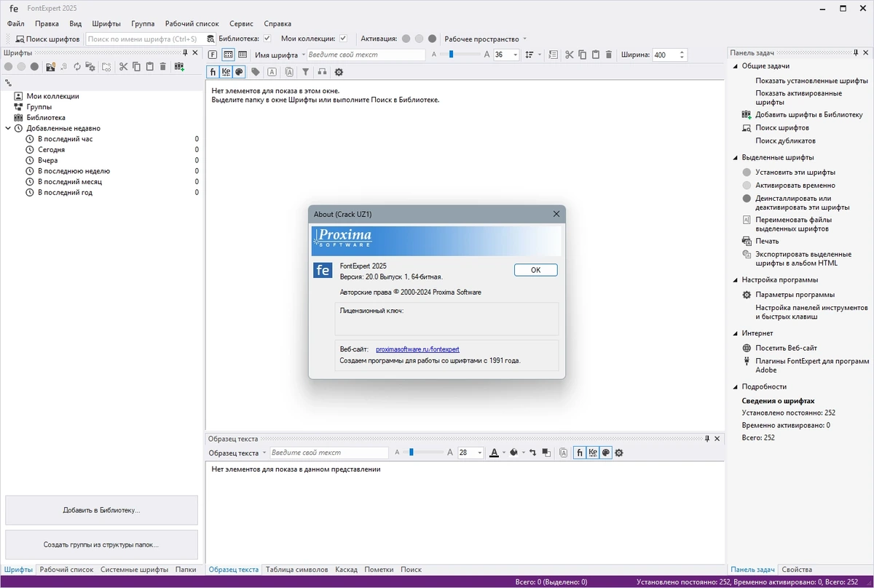This screenshot has width=874, height=588.
Task: Toggle the kerning Ke button in the font view
Action: (x=226, y=72)
